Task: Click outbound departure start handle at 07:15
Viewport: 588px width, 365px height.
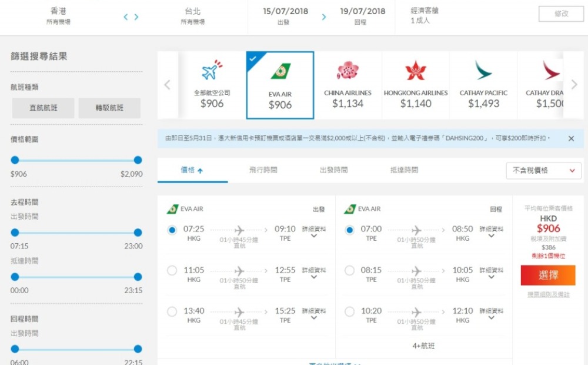Action: [15, 233]
